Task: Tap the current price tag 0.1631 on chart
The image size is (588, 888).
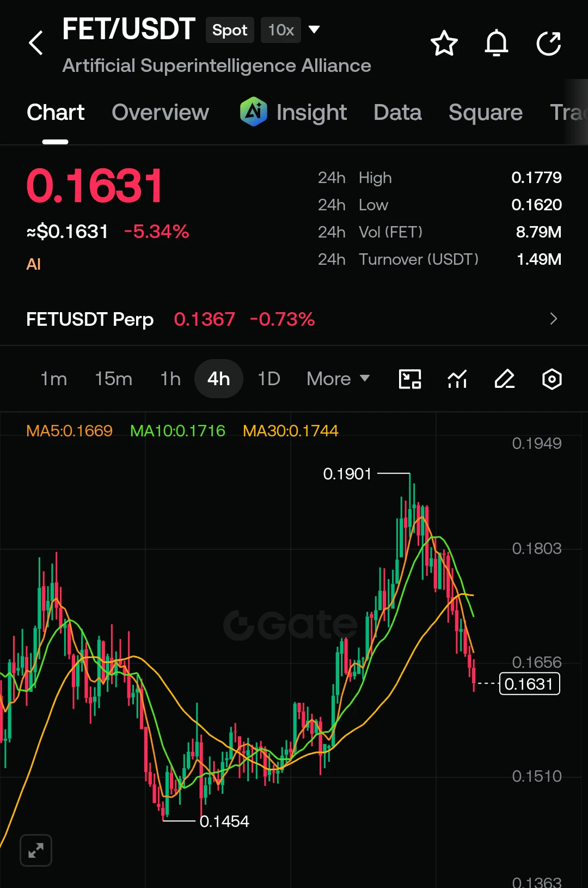Action: click(529, 684)
